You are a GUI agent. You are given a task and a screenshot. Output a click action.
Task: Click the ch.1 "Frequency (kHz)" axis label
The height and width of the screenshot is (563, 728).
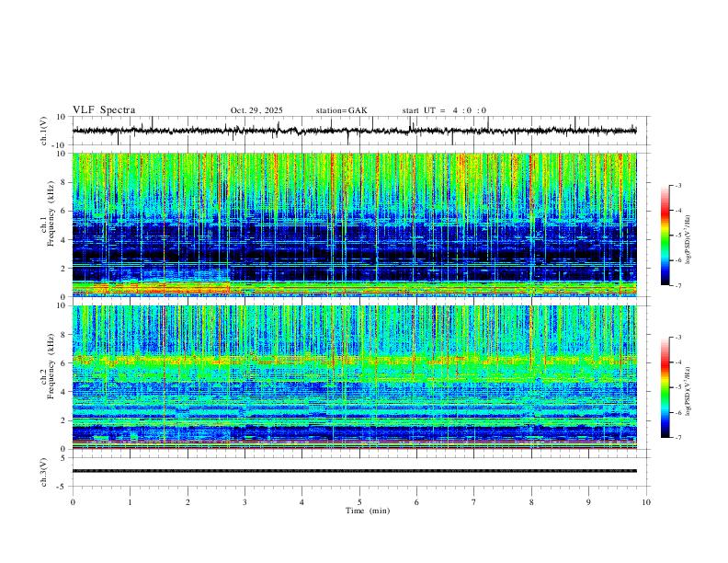(51, 213)
